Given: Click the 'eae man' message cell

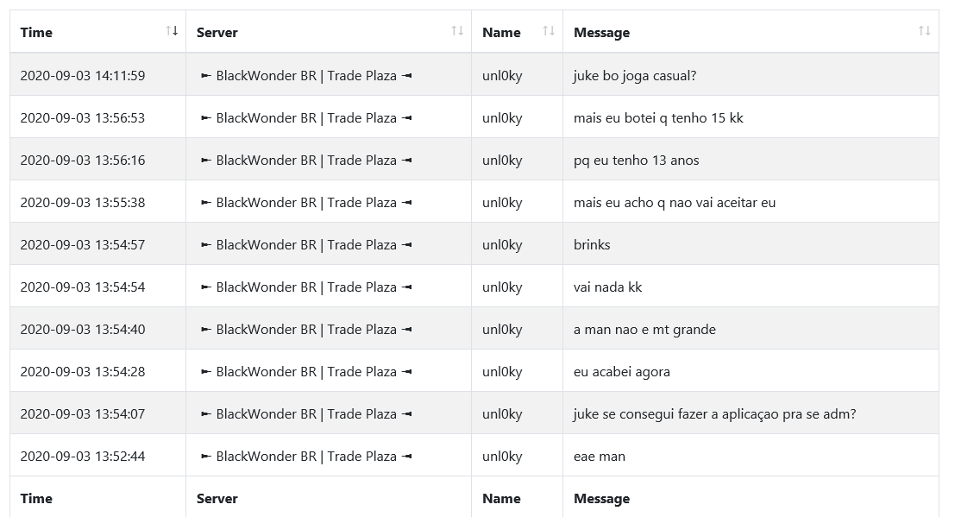Looking at the screenshot, I should click(751, 455).
